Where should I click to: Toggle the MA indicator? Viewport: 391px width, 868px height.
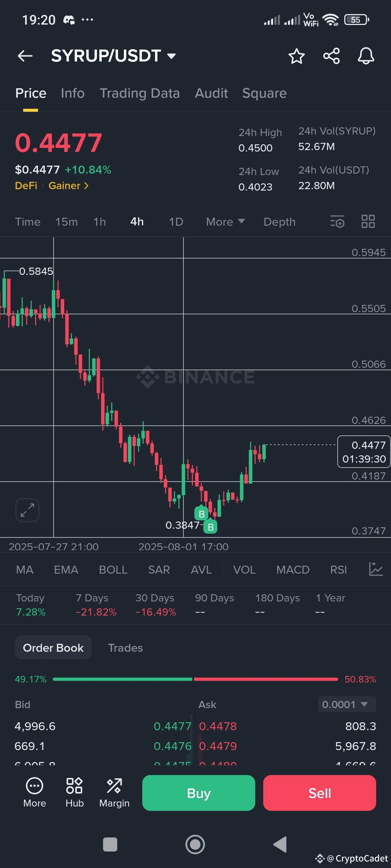point(25,570)
